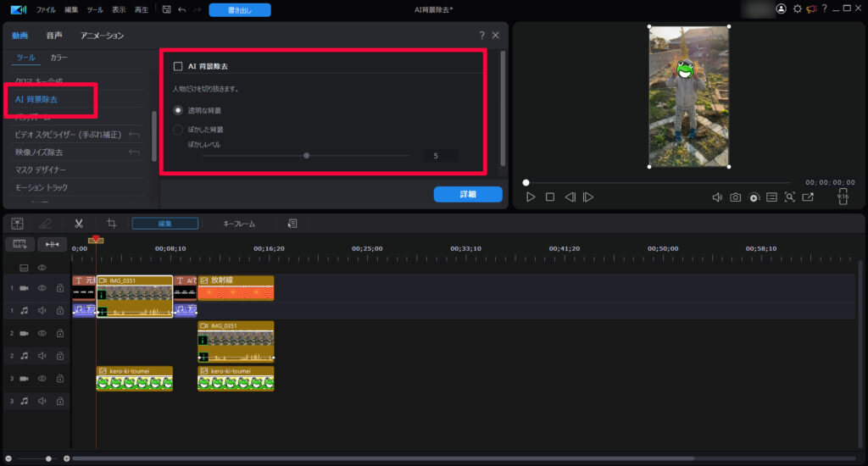The height and width of the screenshot is (466, 868).
Task: Click the timeline zoom slider handle
Action: click(x=48, y=459)
